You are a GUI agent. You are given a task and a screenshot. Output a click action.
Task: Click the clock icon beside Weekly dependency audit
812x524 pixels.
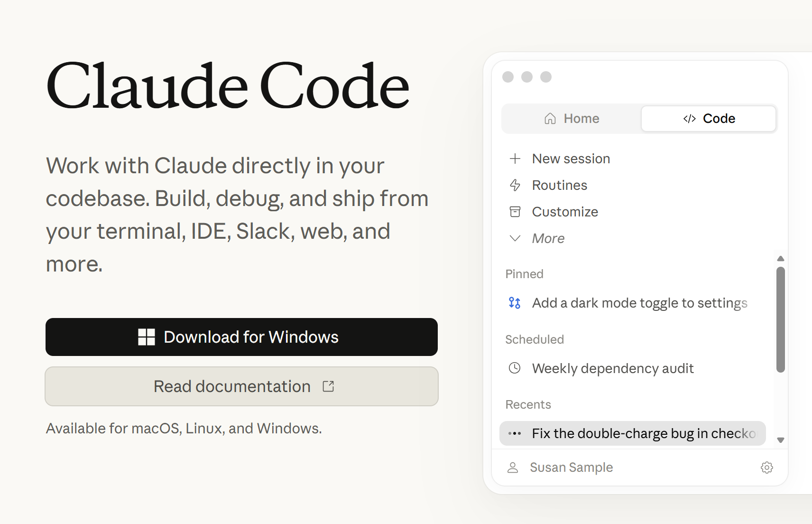point(515,368)
